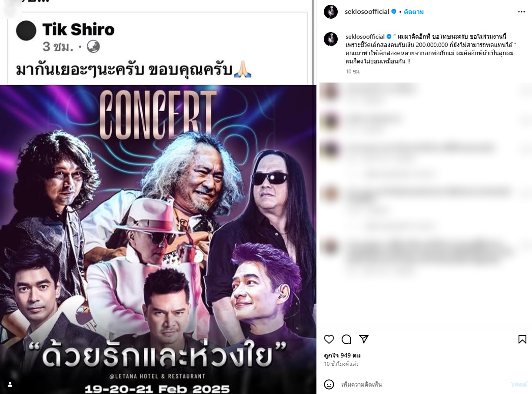Like the post with the heart icon
532x394 pixels.
coord(329,339)
